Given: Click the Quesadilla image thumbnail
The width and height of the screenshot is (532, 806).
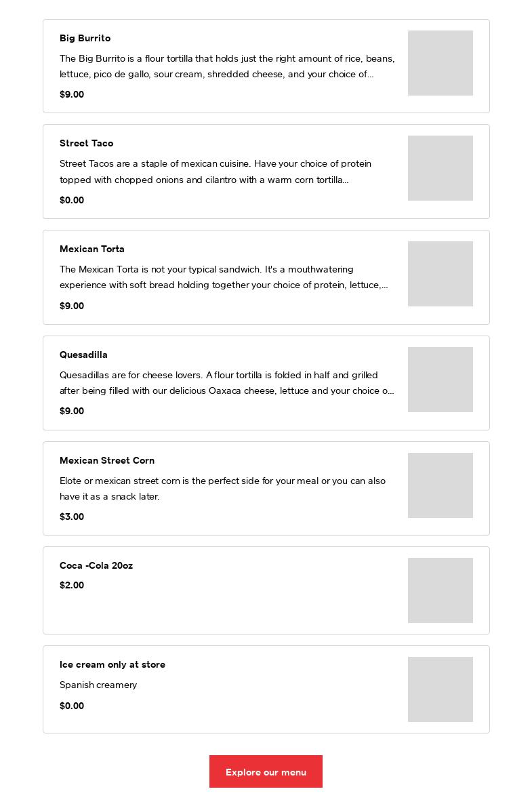Looking at the screenshot, I should pyautogui.click(x=440, y=380).
